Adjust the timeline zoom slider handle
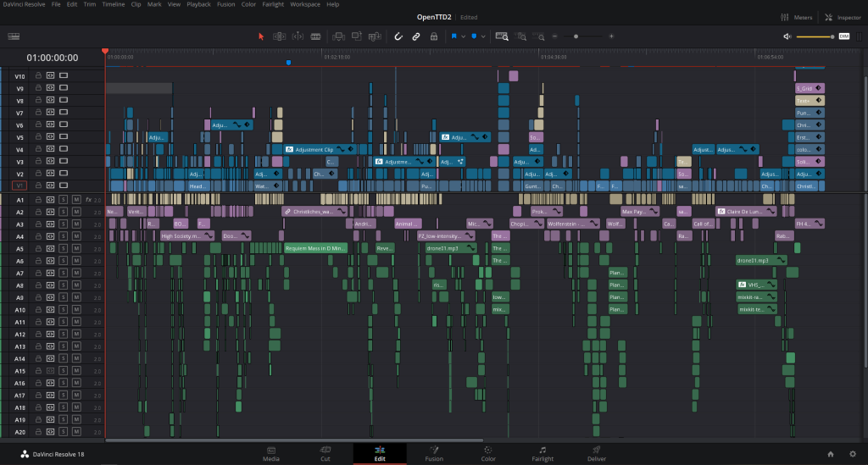The height and width of the screenshot is (465, 868). 576,36
